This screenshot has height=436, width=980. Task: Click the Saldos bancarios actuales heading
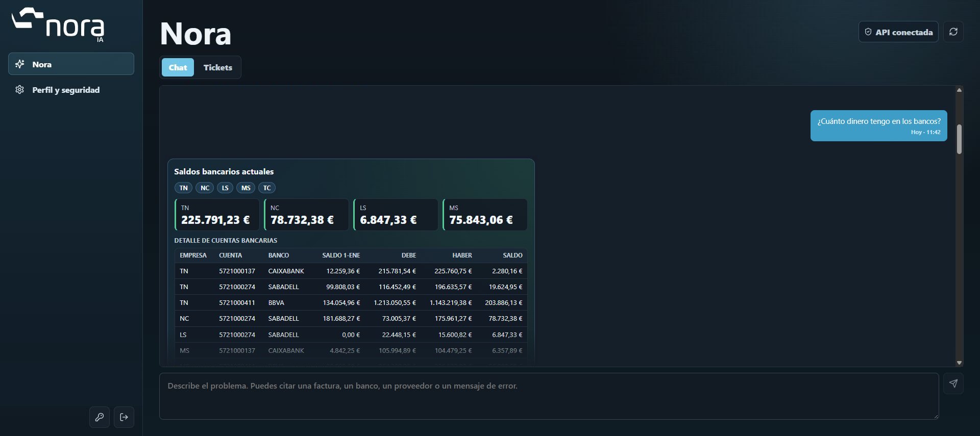click(224, 172)
